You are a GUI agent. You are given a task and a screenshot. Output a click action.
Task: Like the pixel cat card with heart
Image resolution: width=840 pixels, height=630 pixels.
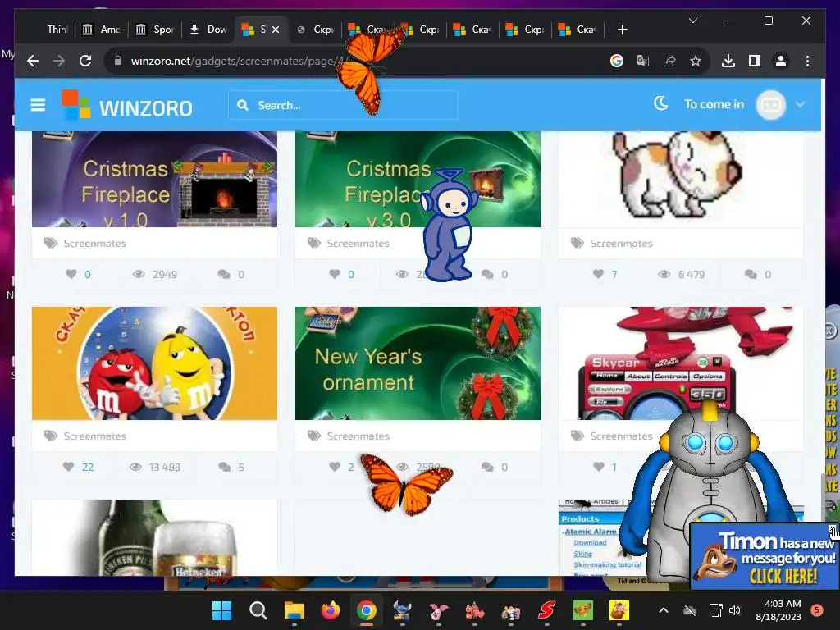point(598,274)
